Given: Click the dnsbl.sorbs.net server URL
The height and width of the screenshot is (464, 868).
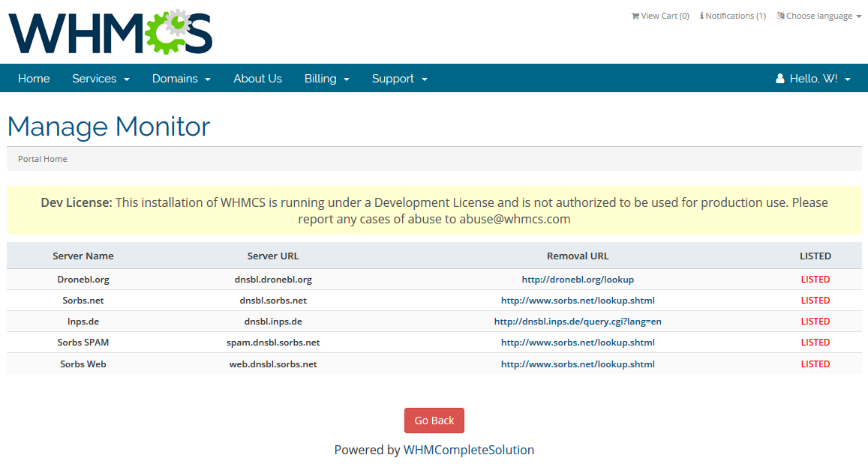Looking at the screenshot, I should tap(273, 301).
